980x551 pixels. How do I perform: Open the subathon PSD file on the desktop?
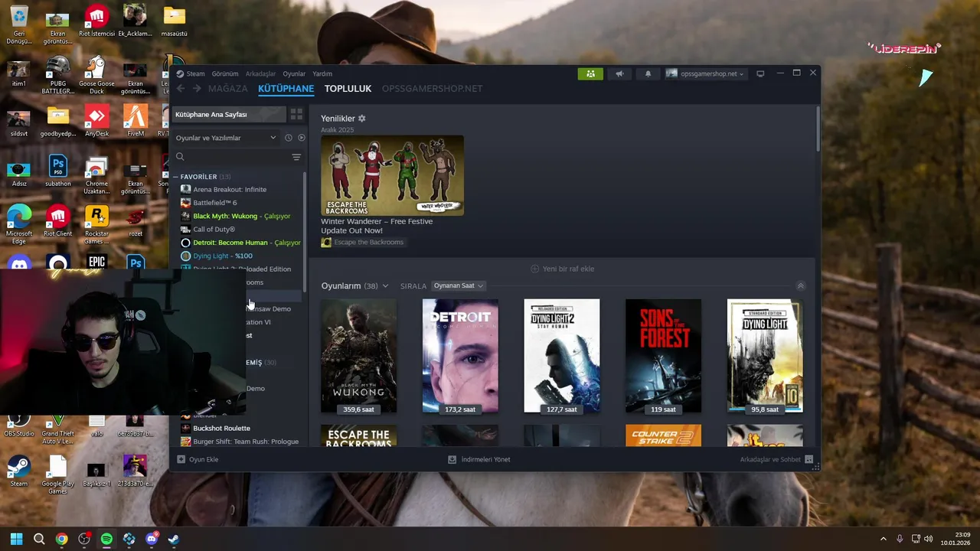57,171
